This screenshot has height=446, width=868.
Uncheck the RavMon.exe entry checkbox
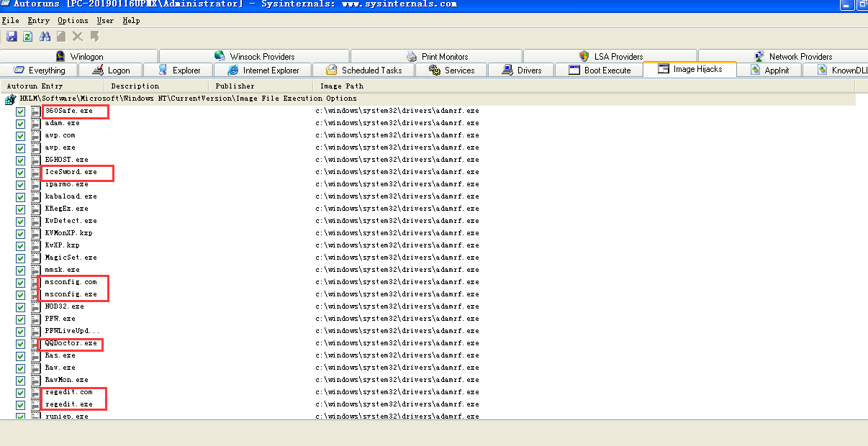point(20,381)
